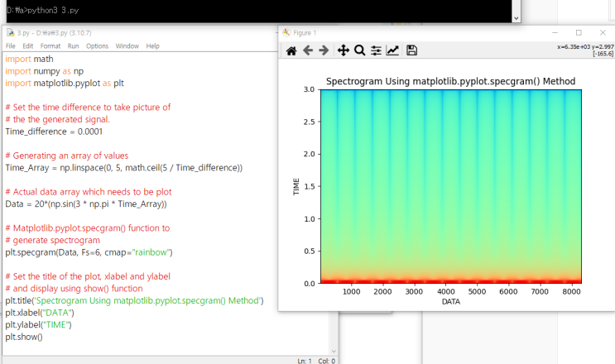
Task: Open the File menu in IDLE
Action: pos(11,46)
